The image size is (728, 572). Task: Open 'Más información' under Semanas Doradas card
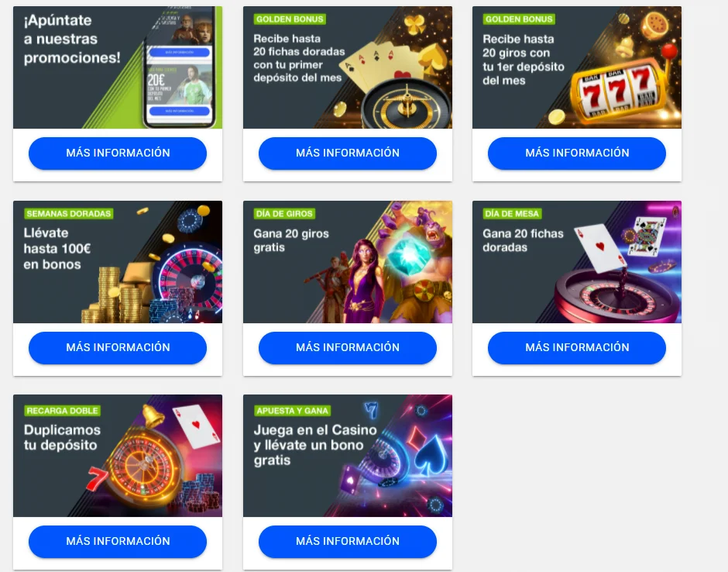[x=118, y=347]
